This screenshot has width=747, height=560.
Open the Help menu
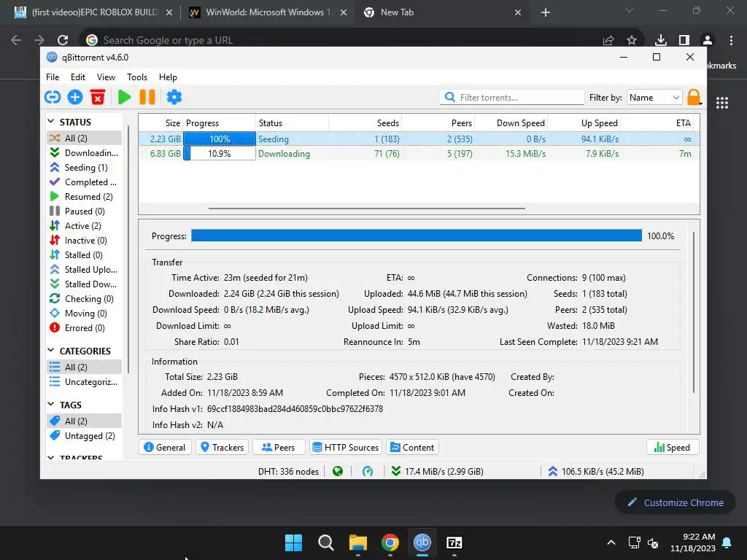point(168,77)
